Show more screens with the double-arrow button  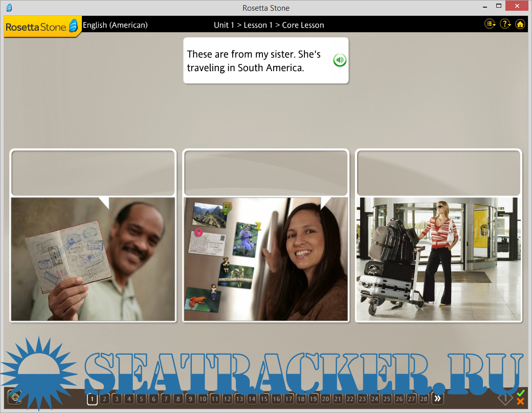[x=437, y=399]
